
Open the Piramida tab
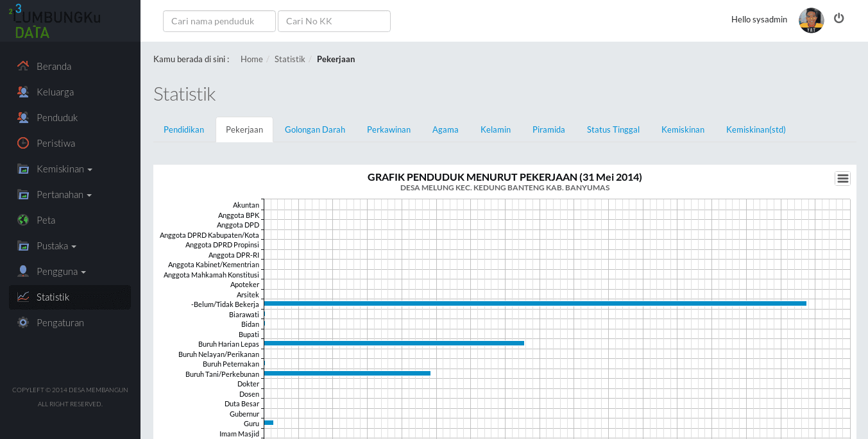pyautogui.click(x=549, y=129)
